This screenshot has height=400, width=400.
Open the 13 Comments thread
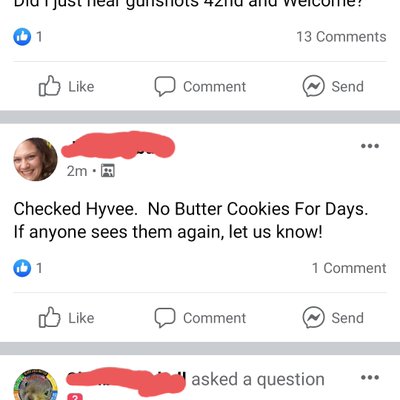(x=341, y=37)
